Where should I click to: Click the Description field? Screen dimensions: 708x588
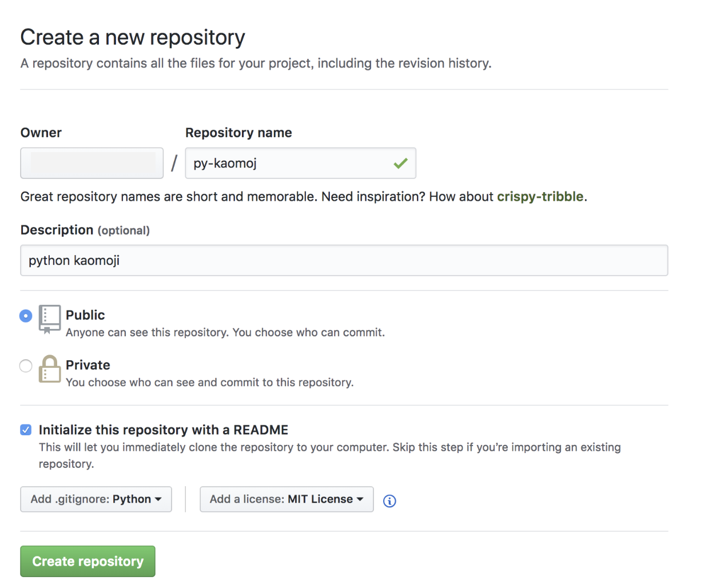point(344,260)
